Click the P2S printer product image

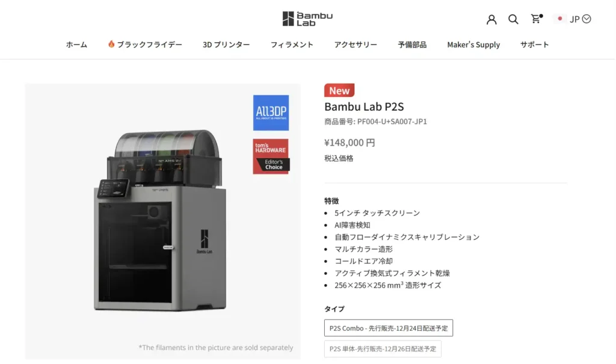tap(160, 220)
